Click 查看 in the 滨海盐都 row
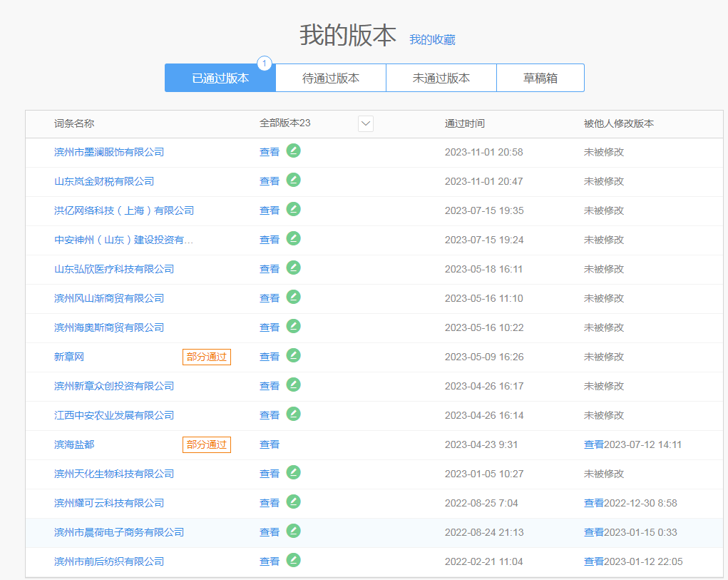 (270, 445)
